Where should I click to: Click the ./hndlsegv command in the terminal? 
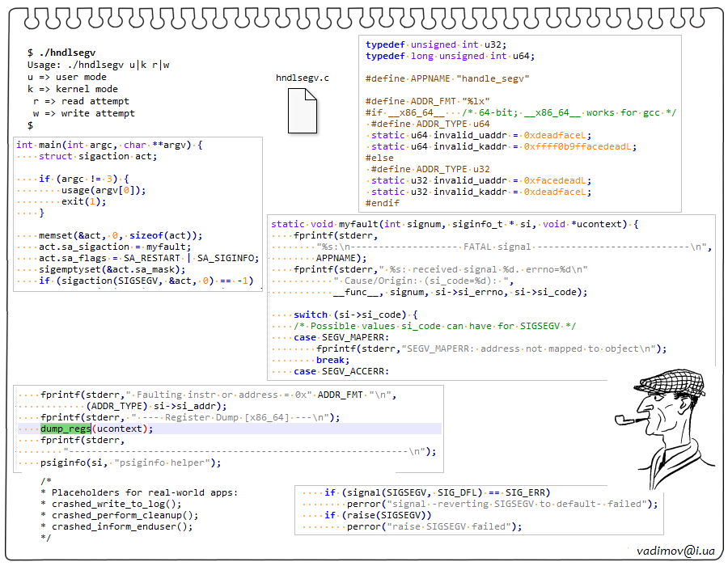click(67, 53)
